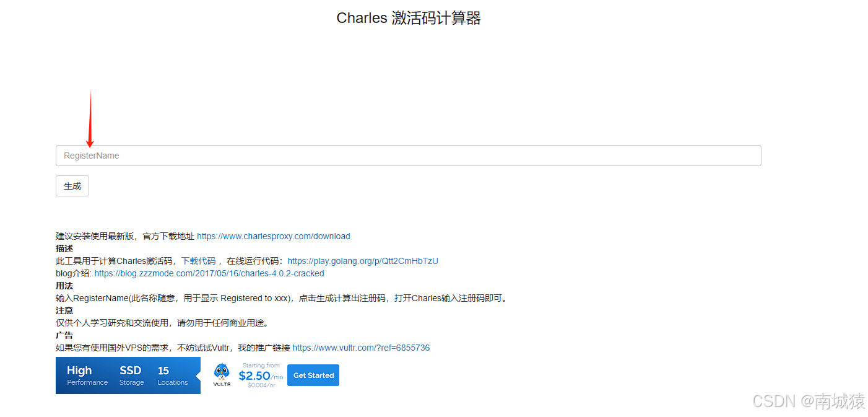868x417 pixels.
Task: Open the play.golang.org code link
Action: pyautogui.click(x=363, y=261)
